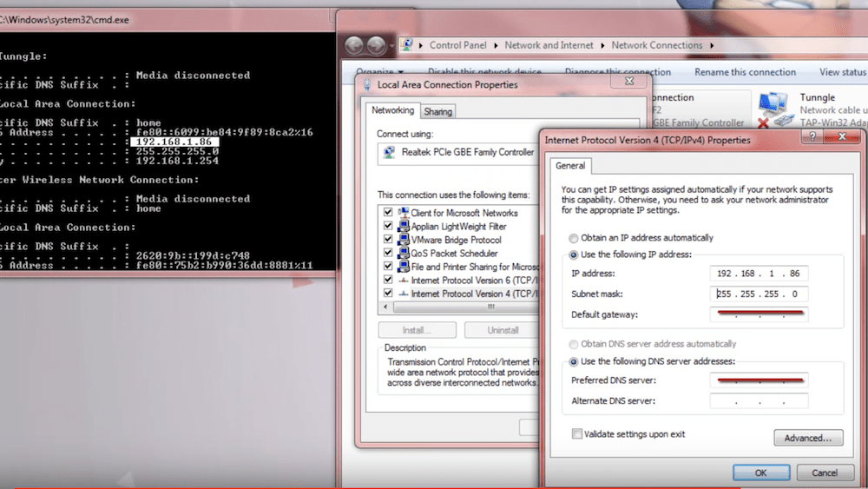Click the Alternate DNS server field
This screenshot has height=489, width=868.
(759, 401)
